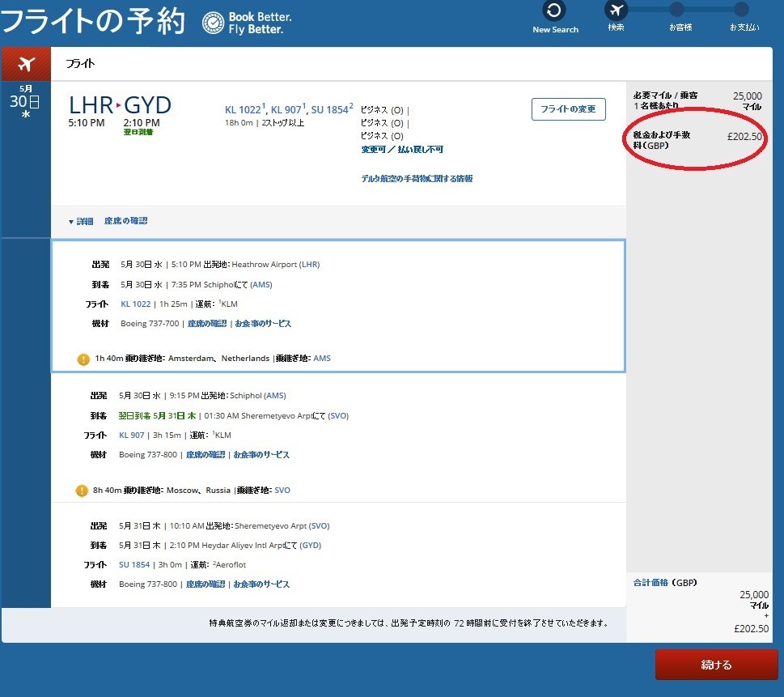The width and height of the screenshot is (784, 697).
Task: Open お食事のサービス for Boeing 737-700 segment
Action: (x=263, y=323)
